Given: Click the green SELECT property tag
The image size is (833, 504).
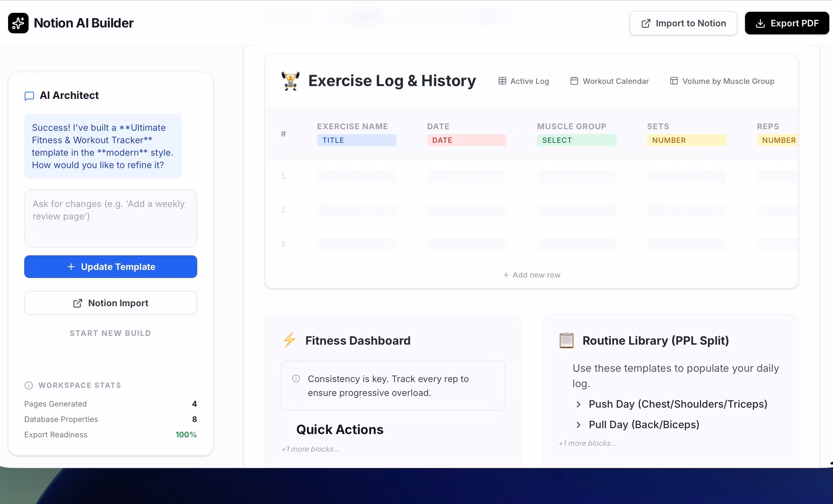Looking at the screenshot, I should pos(576,140).
